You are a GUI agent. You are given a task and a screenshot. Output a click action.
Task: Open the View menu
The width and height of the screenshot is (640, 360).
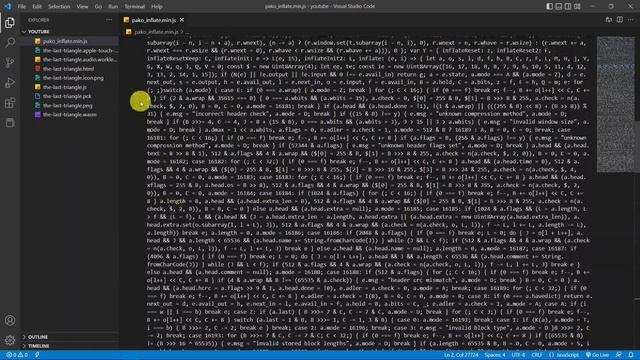(x=82, y=7)
